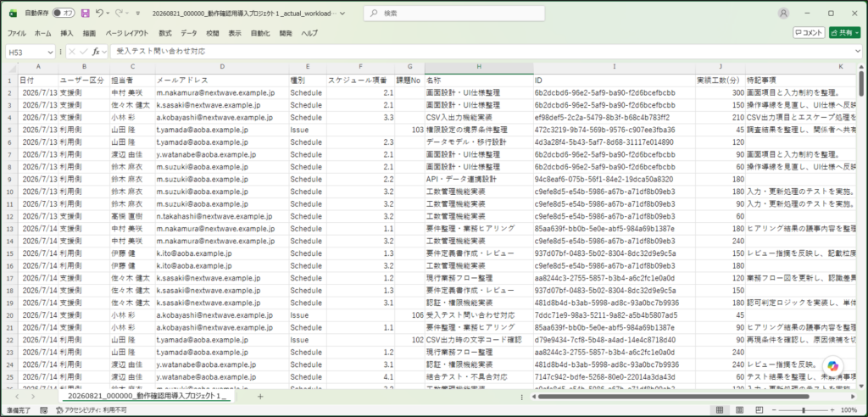Open the Name Box dropdown arrow

pyautogui.click(x=51, y=52)
